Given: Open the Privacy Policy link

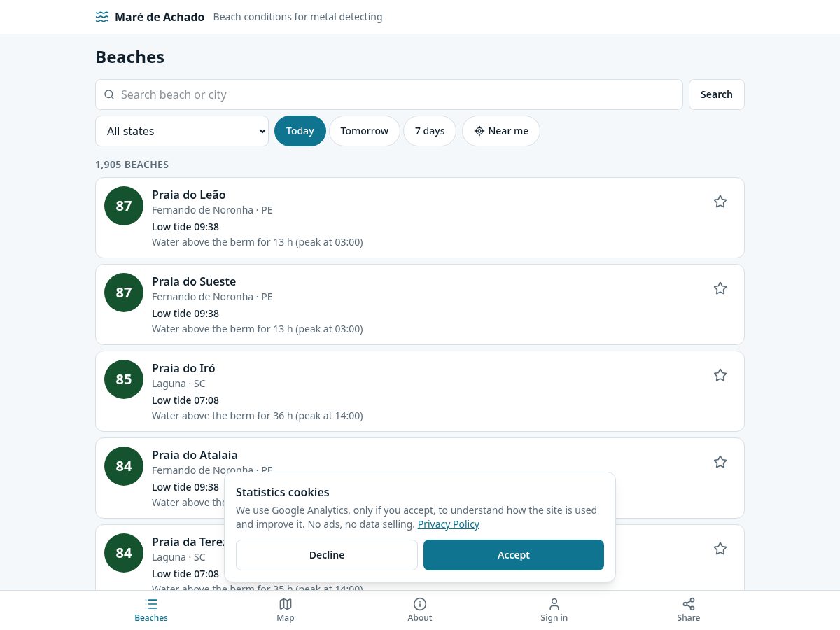Looking at the screenshot, I should (449, 524).
